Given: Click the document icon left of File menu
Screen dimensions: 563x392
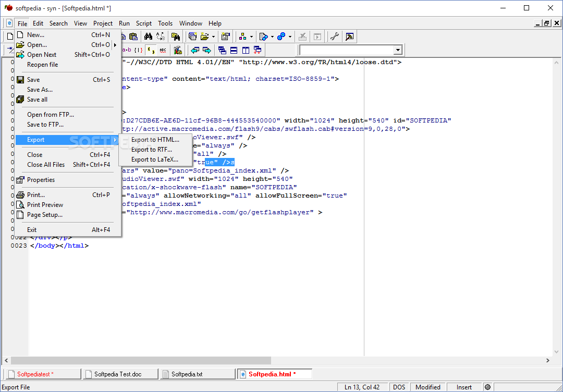Looking at the screenshot, I should 10,23.
